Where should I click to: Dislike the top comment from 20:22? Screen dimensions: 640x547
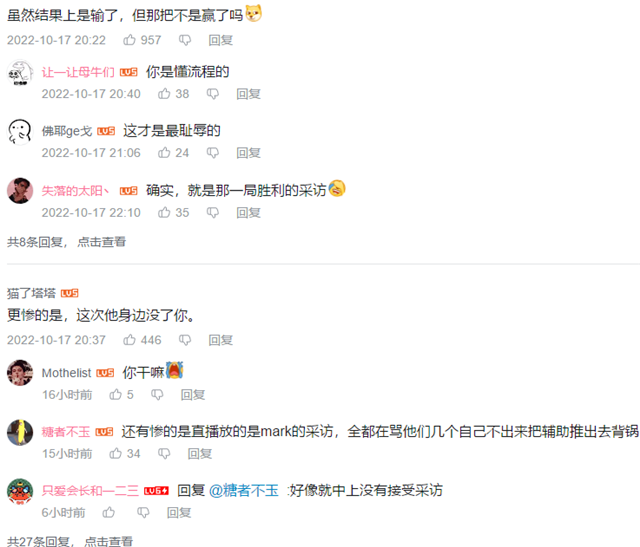pyautogui.click(x=185, y=40)
